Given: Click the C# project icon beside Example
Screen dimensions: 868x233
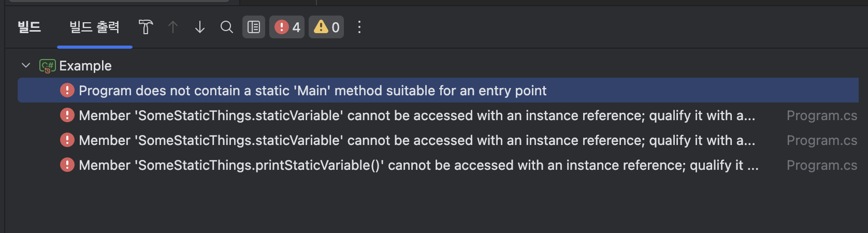Looking at the screenshot, I should pyautogui.click(x=48, y=66).
